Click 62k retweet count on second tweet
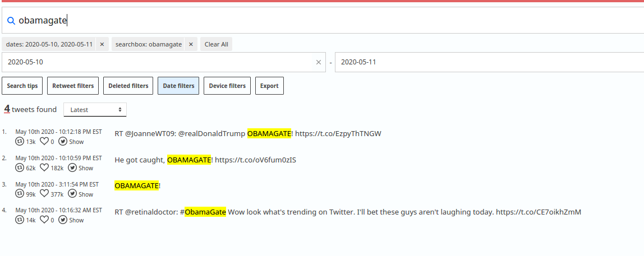The image size is (644, 256). coord(31,168)
